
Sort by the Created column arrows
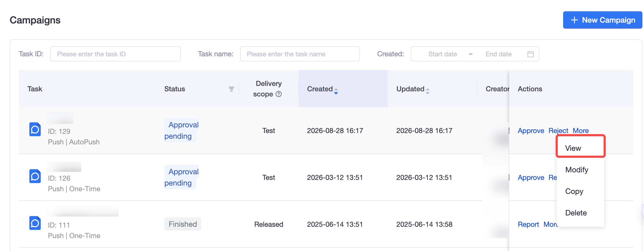(336, 91)
